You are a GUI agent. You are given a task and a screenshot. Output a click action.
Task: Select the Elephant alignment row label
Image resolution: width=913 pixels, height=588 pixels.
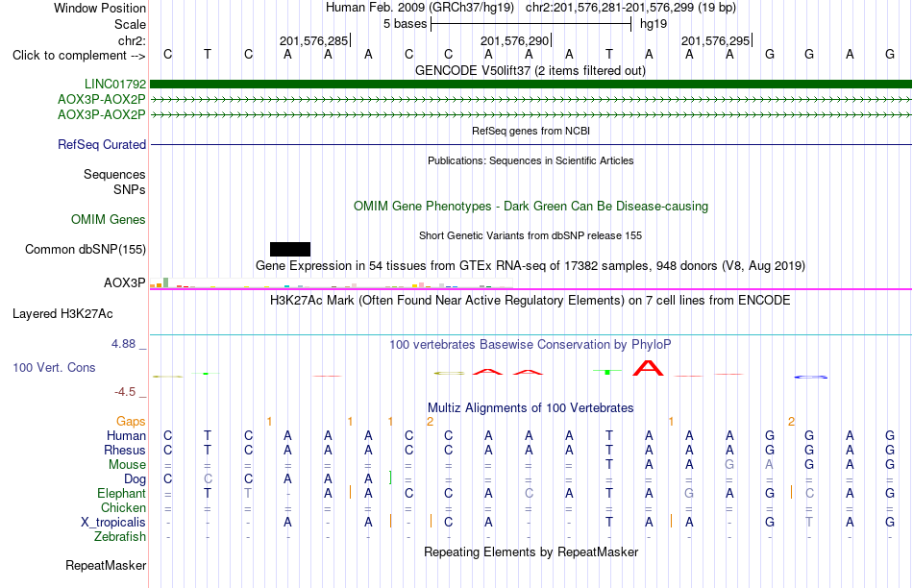[121, 493]
